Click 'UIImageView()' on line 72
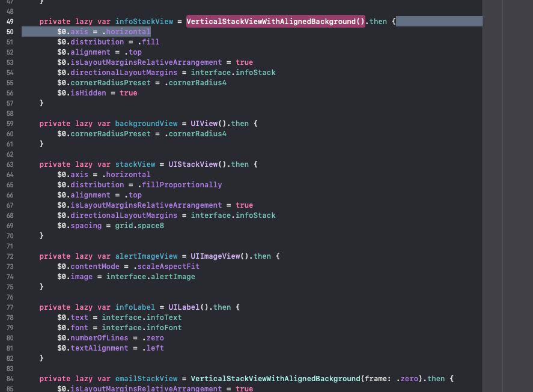This screenshot has width=533, height=392. coord(219,256)
